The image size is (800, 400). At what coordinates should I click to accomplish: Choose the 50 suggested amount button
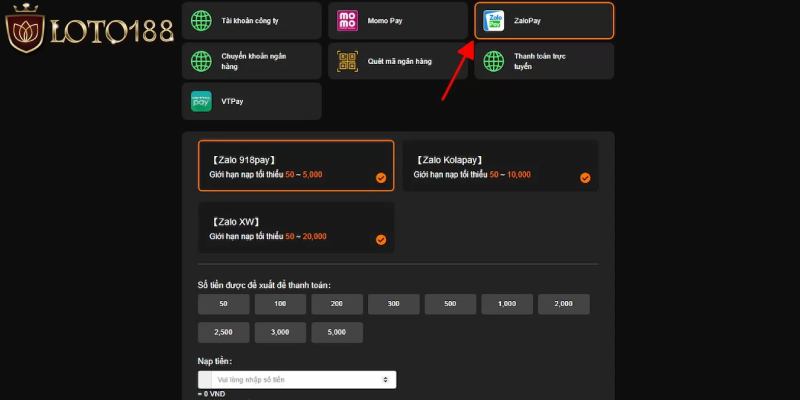click(223, 304)
